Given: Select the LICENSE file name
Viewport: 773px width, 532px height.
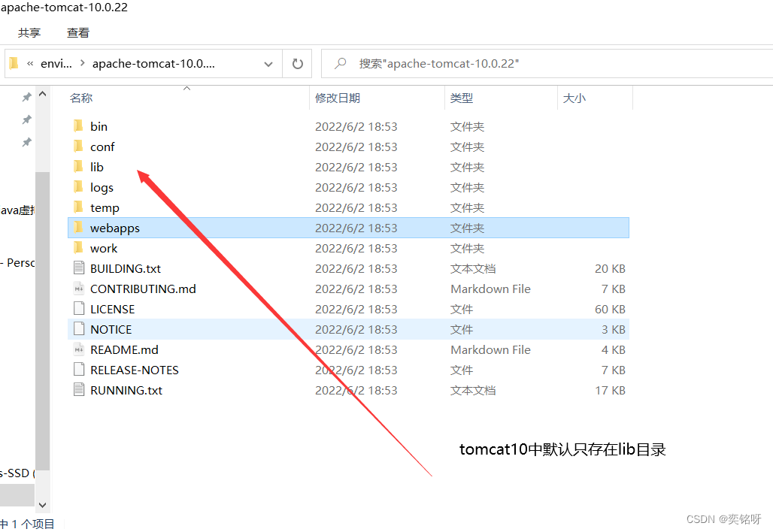Looking at the screenshot, I should [x=112, y=310].
